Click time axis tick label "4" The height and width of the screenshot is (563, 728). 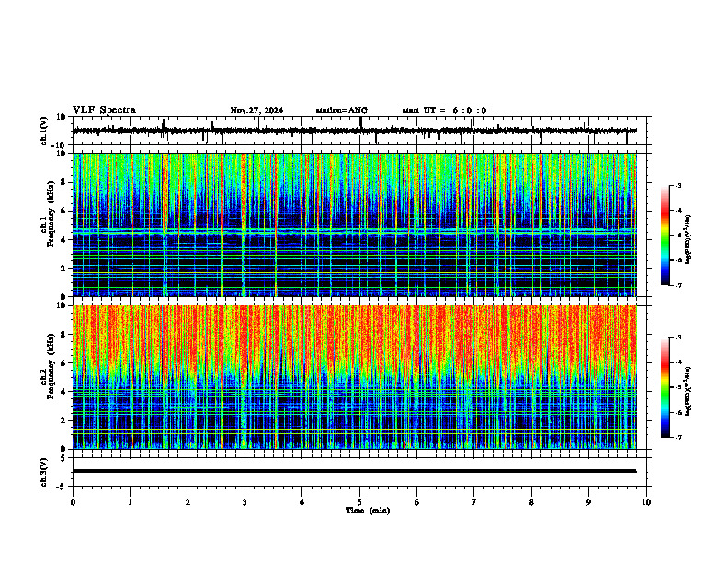(x=301, y=502)
